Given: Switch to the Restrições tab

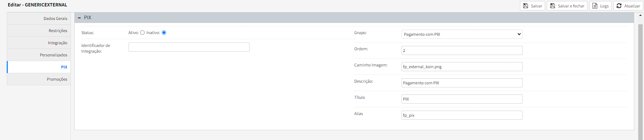Looking at the screenshot, I should click(39, 31).
